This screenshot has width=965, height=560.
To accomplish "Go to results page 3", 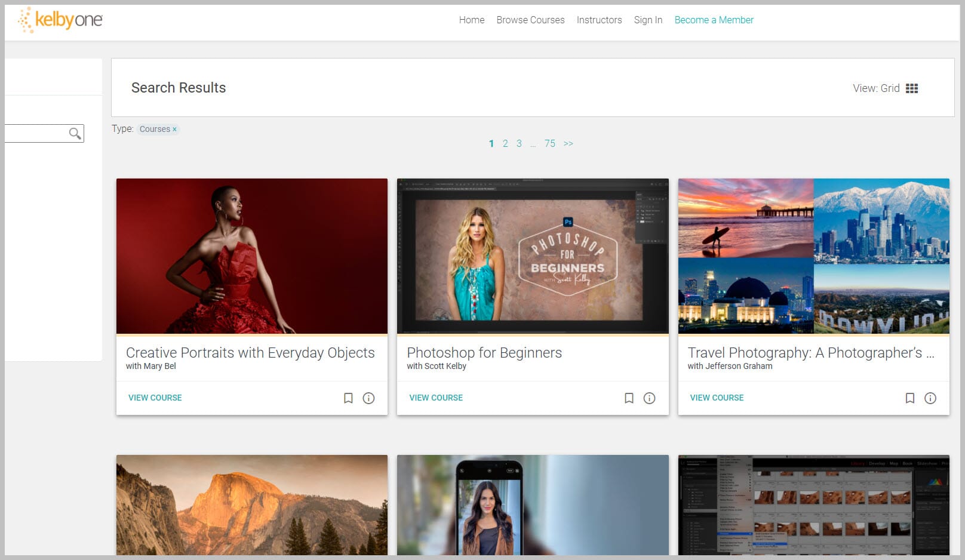I will click(519, 143).
